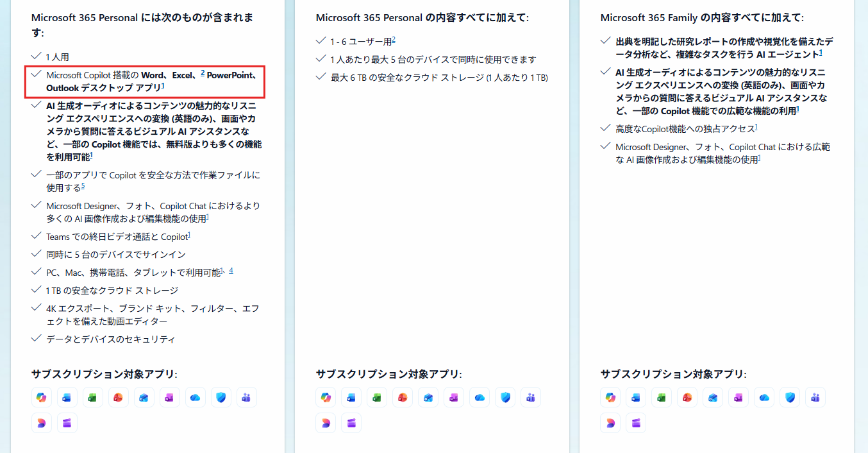
Task: Click the Outlook icon in the rightmost card
Action: (x=713, y=397)
